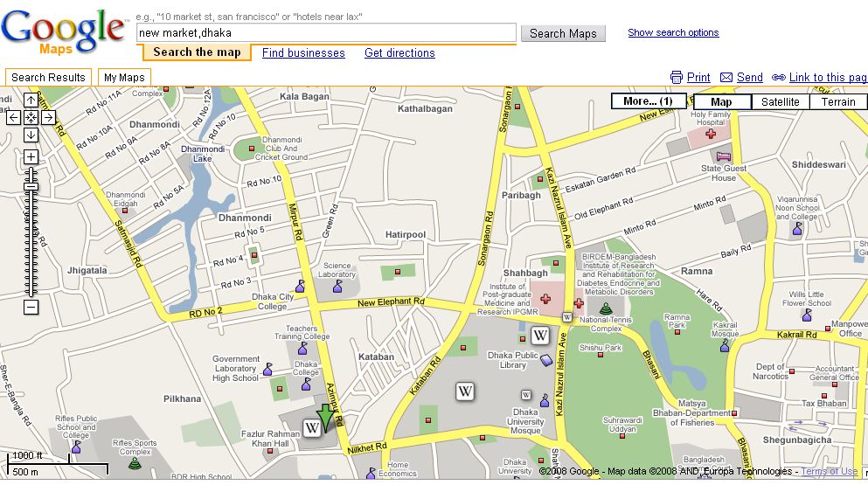Click Show search options link

click(x=673, y=32)
